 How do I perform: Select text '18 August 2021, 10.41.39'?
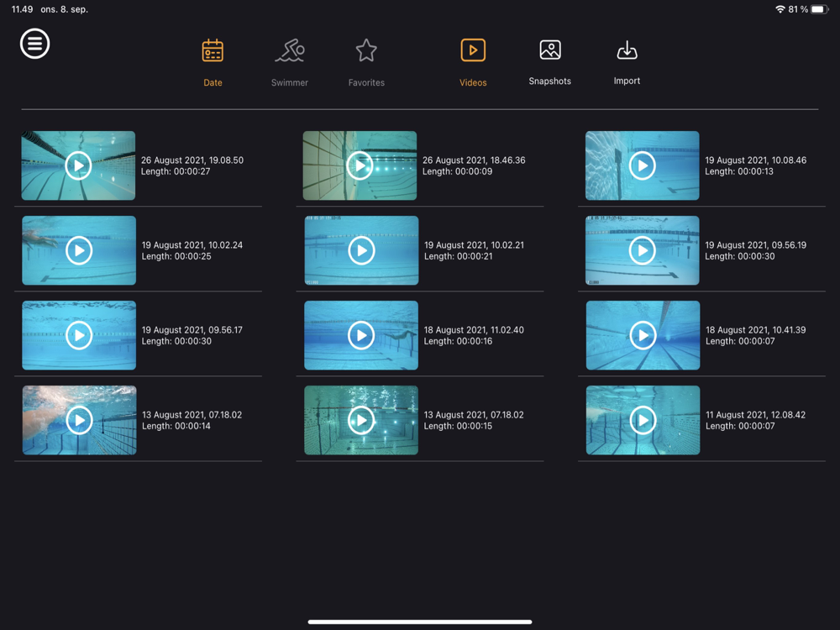756,330
